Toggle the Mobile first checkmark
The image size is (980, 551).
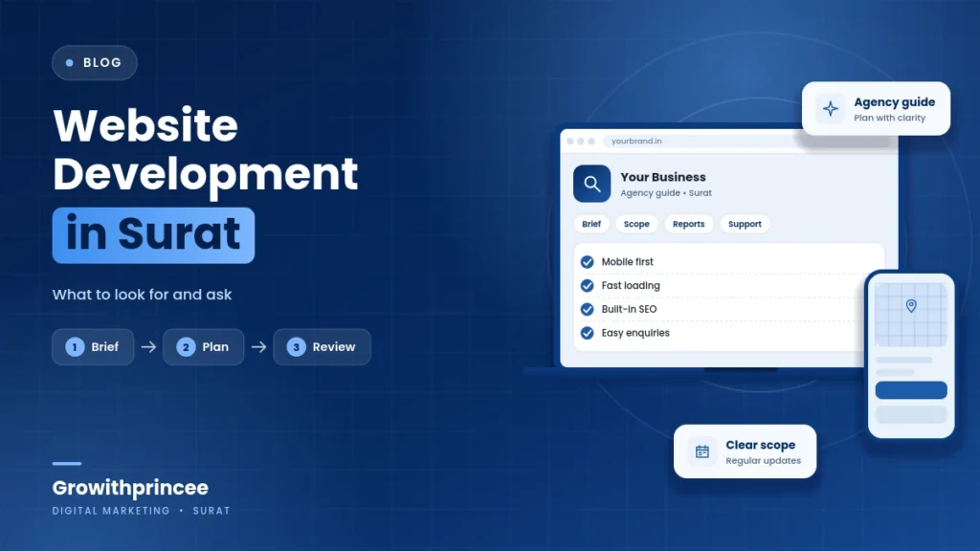(x=587, y=262)
